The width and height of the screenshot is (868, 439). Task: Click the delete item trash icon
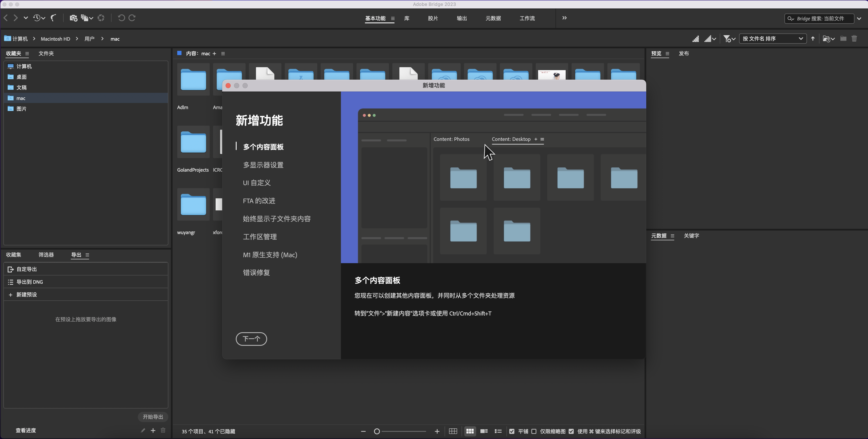pos(854,39)
